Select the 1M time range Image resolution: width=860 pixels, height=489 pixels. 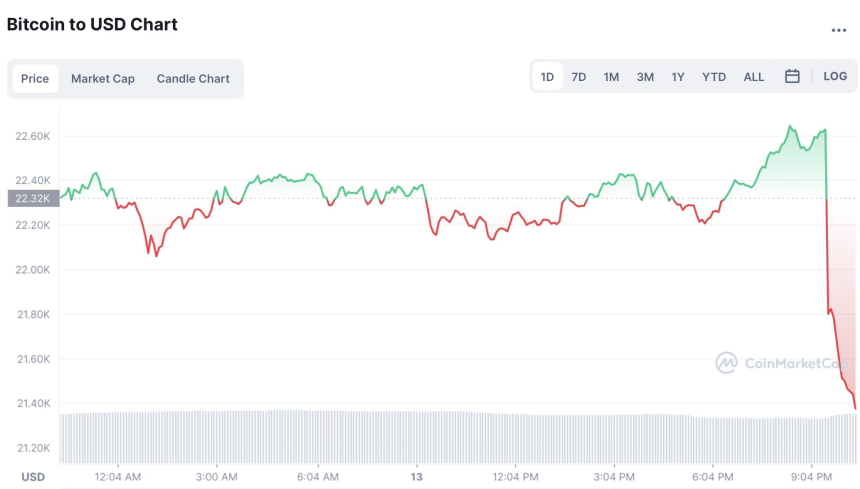611,77
